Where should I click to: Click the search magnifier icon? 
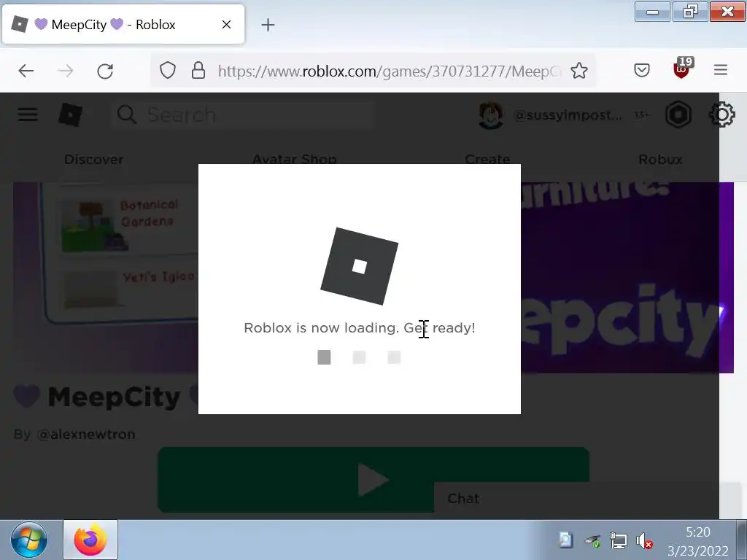click(x=127, y=114)
